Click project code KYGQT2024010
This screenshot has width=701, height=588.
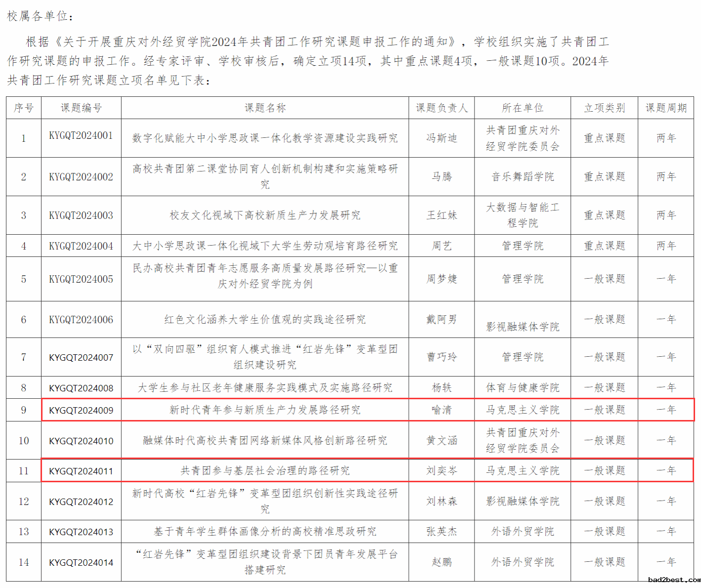tap(81, 441)
